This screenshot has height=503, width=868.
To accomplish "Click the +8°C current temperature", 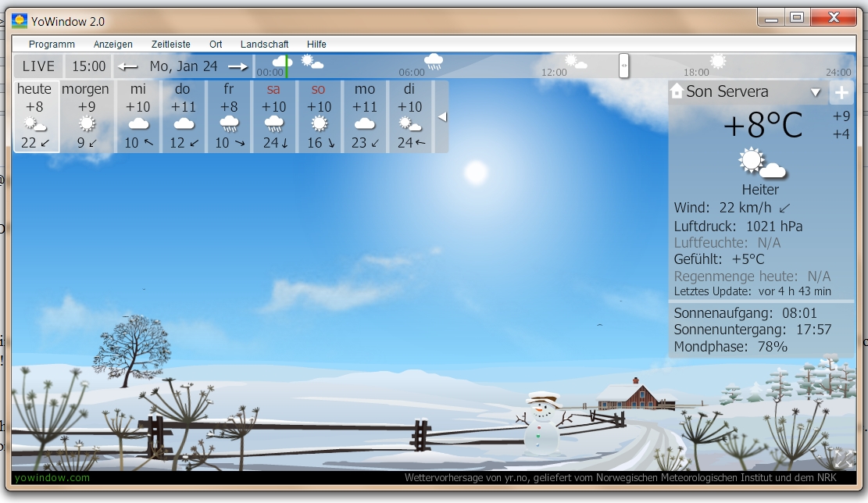I will click(x=763, y=125).
